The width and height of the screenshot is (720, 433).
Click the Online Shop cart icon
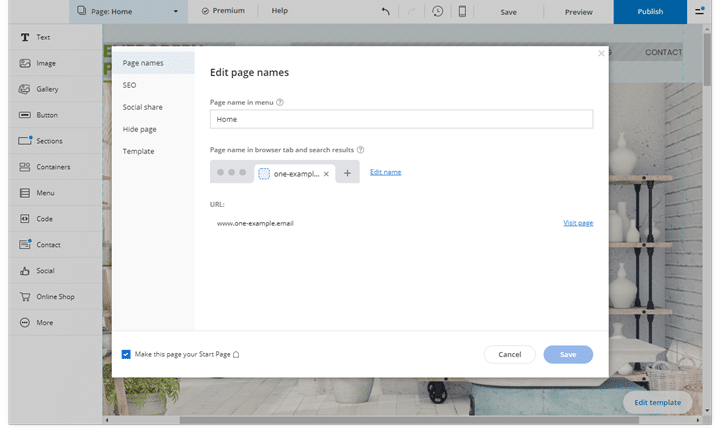(x=25, y=297)
